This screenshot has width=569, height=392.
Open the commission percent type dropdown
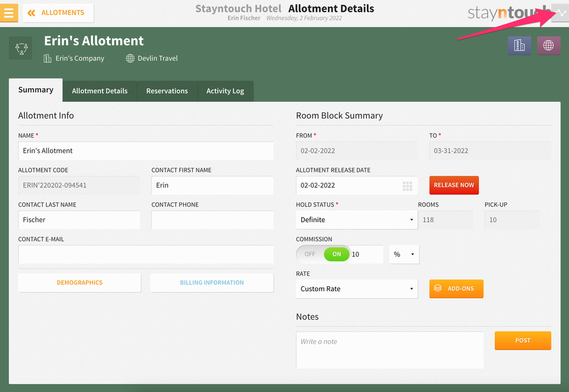pos(404,254)
